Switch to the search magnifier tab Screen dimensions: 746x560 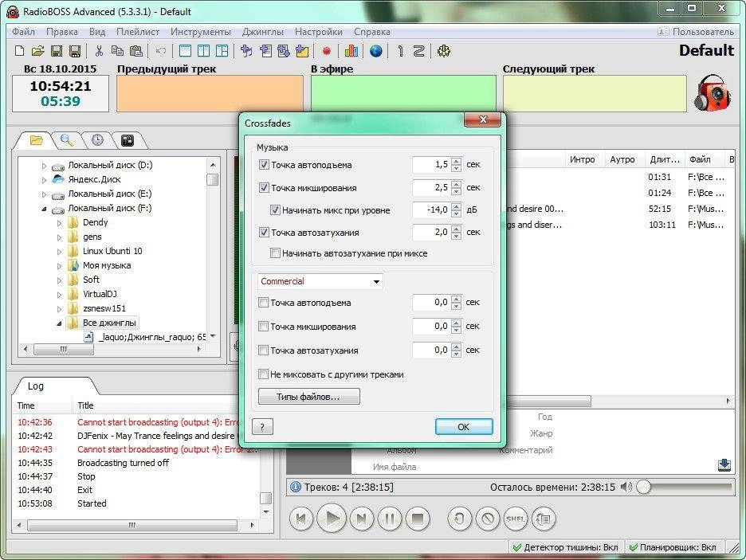pyautogui.click(x=66, y=139)
